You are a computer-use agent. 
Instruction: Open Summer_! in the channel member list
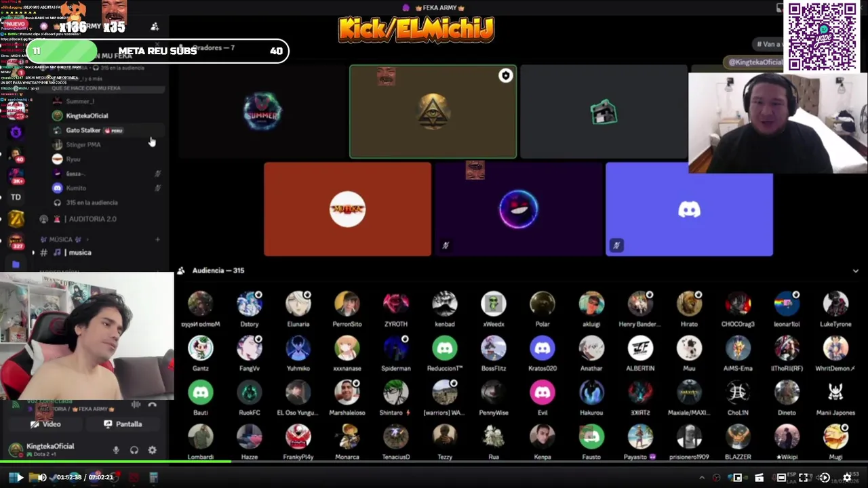point(80,101)
